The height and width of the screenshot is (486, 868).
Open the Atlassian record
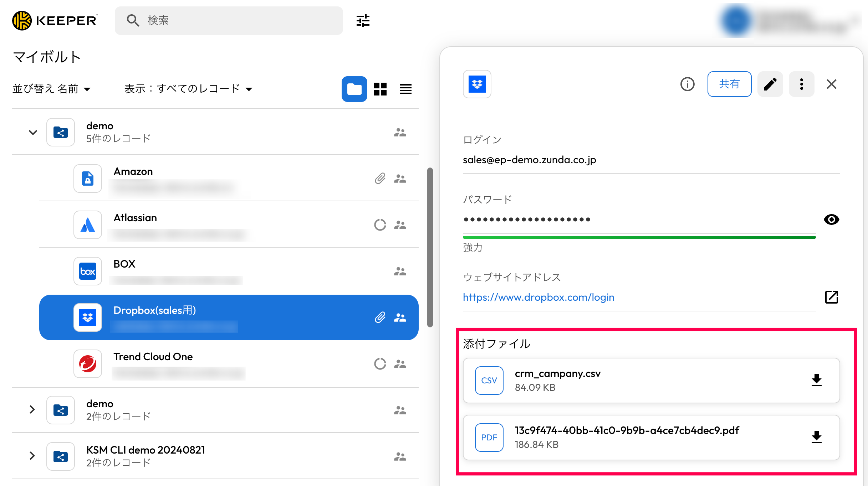[229, 224]
